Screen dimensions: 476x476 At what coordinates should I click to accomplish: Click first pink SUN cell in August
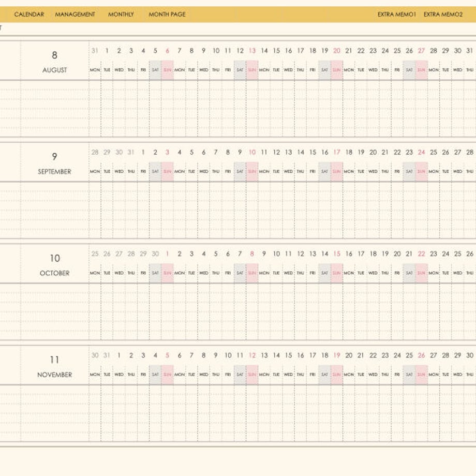167,70
